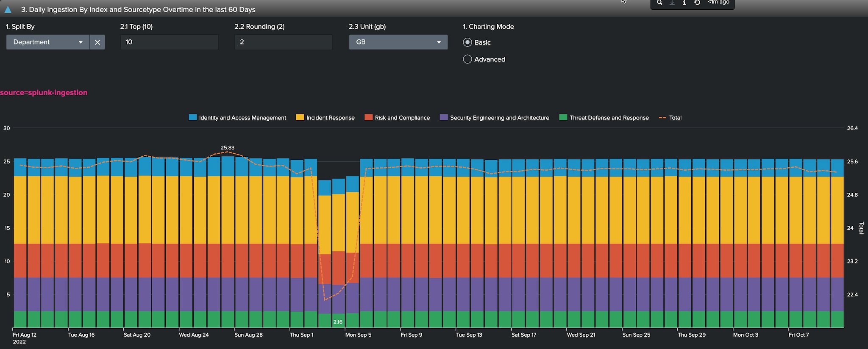Clear the Department split-by selection
The width and height of the screenshot is (868, 349).
[97, 42]
